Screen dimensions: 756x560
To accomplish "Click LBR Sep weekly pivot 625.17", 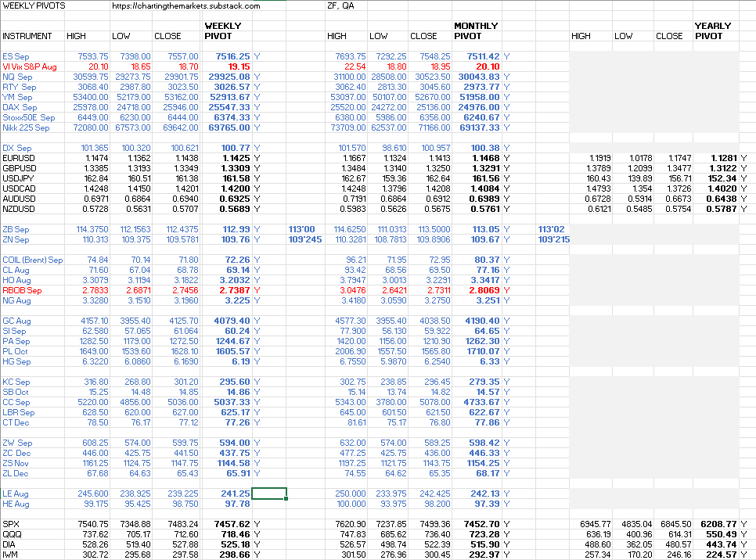I will (x=236, y=412).
